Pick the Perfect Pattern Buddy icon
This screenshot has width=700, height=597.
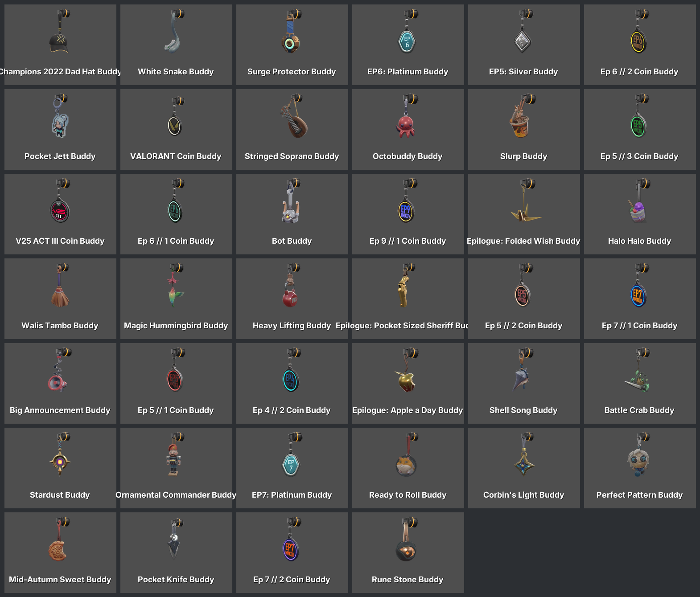pos(639,454)
